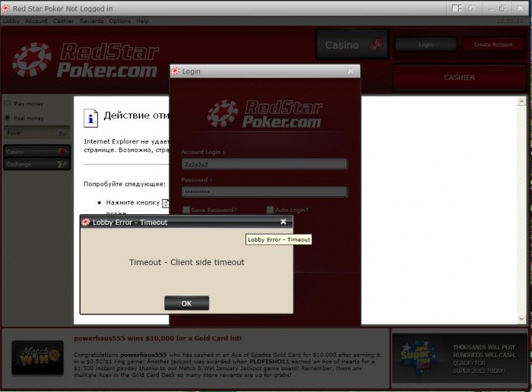Select Poker in the left sidebar
This screenshot has width=532, height=392.
(x=36, y=133)
